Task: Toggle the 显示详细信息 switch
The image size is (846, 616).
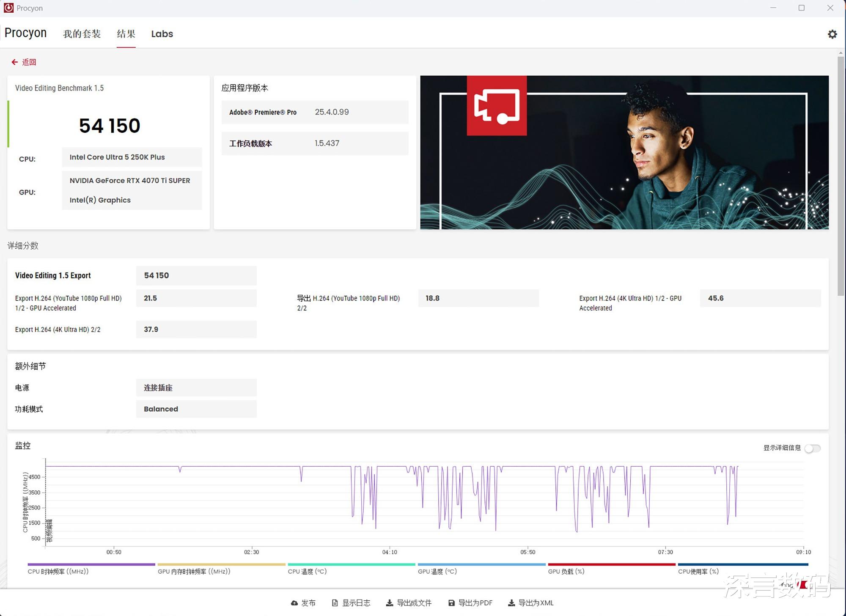Action: [812, 448]
